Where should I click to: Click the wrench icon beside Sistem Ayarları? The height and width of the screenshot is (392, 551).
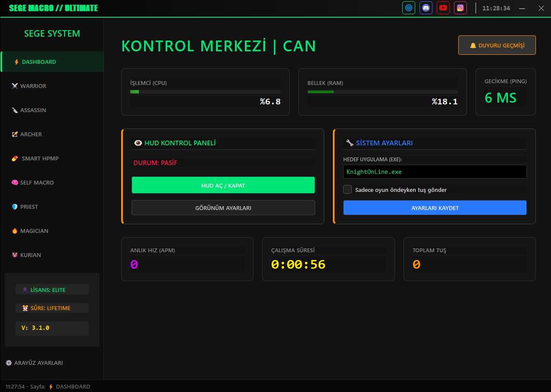(x=350, y=143)
